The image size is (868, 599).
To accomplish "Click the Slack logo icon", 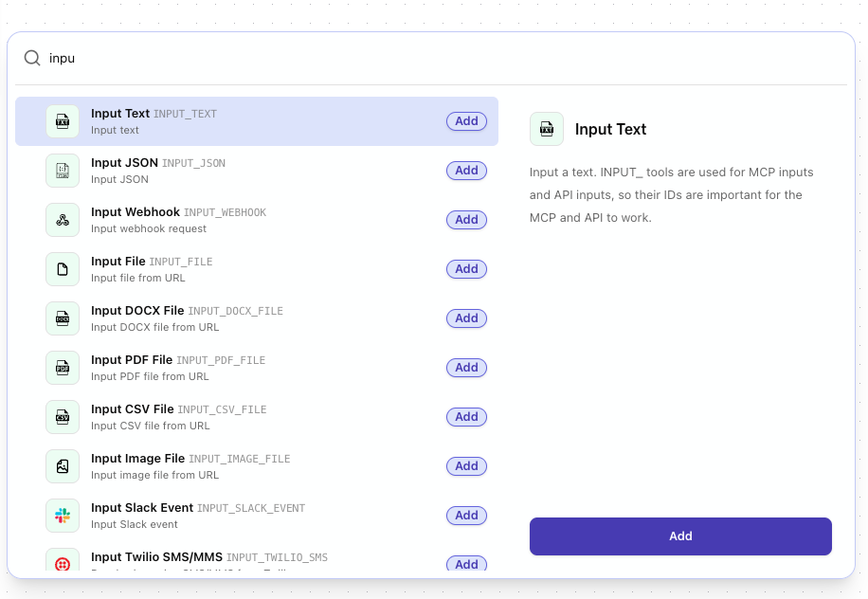I will click(x=63, y=516).
